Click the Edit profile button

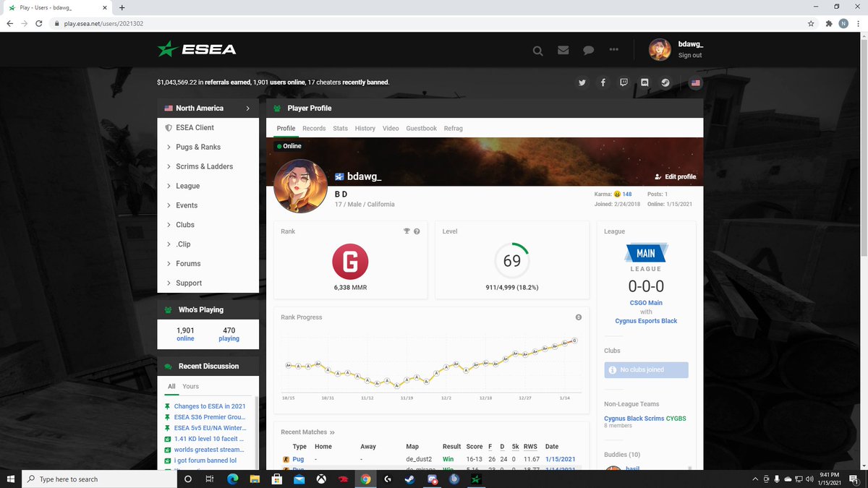[675, 176]
